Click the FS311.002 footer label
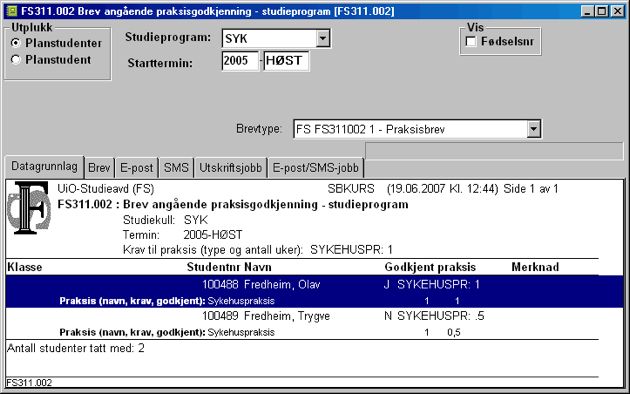 point(29,382)
